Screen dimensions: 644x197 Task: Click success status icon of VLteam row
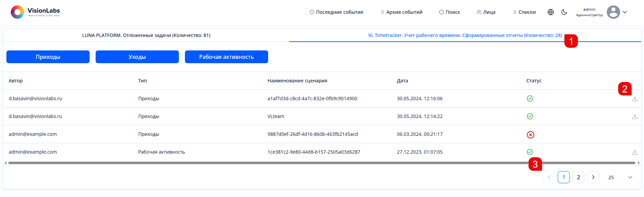(x=530, y=116)
